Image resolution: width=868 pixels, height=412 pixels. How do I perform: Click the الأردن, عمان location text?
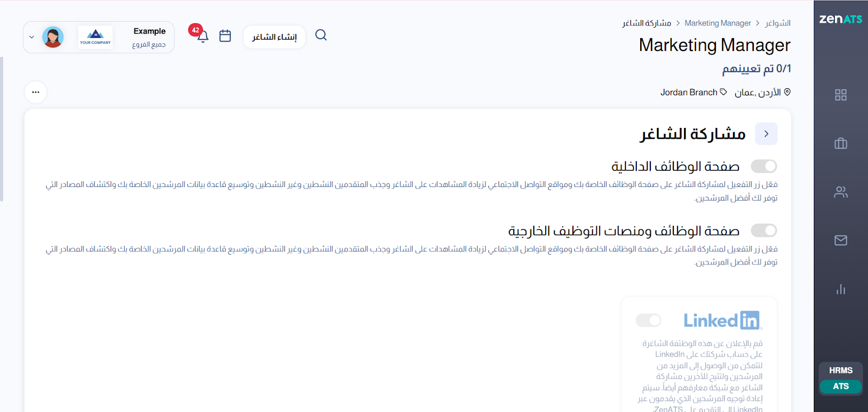tap(758, 93)
